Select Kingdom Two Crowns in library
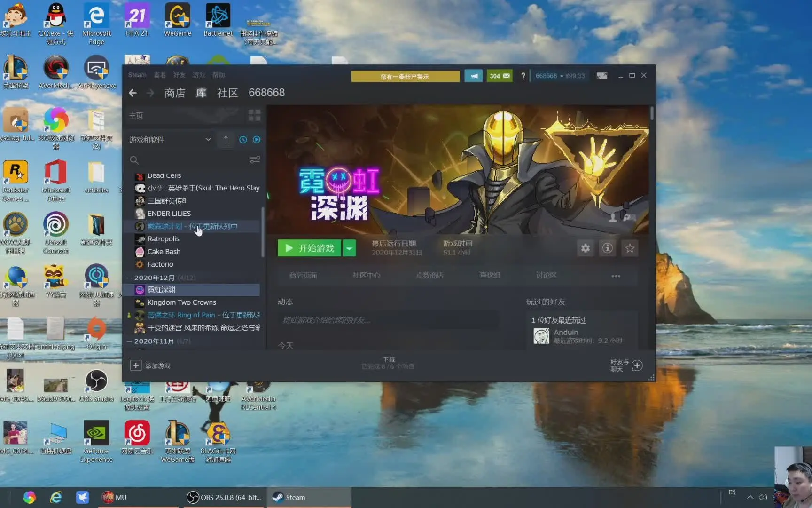The width and height of the screenshot is (812, 508). 197,302
